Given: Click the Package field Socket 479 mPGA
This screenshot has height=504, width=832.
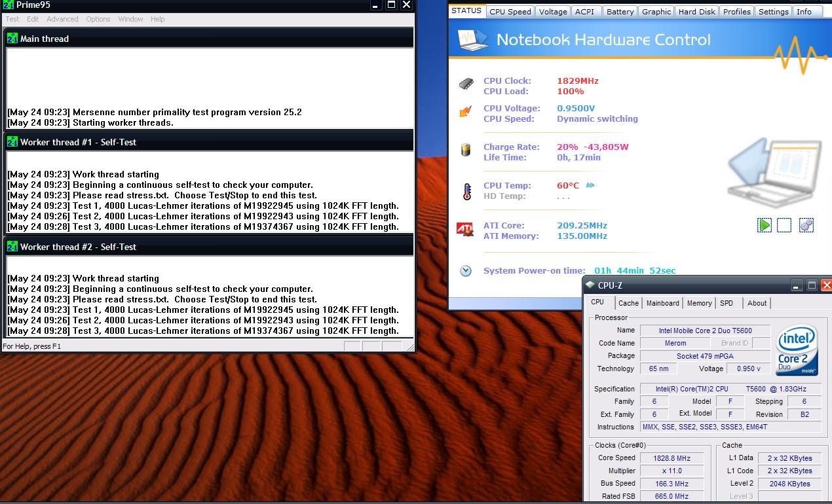Looking at the screenshot, I should 705,356.
